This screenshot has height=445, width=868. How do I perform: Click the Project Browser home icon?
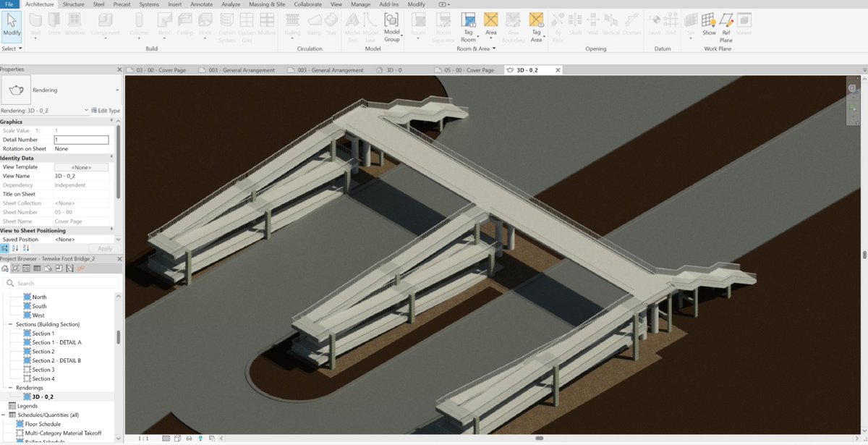pos(5,268)
